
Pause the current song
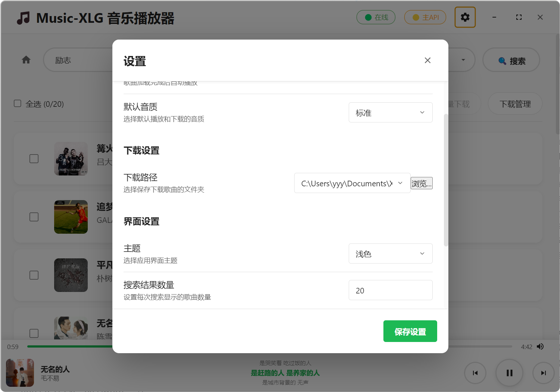[509, 373]
